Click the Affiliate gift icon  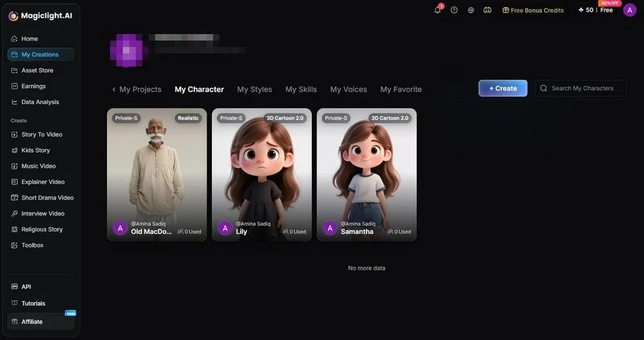pos(14,322)
